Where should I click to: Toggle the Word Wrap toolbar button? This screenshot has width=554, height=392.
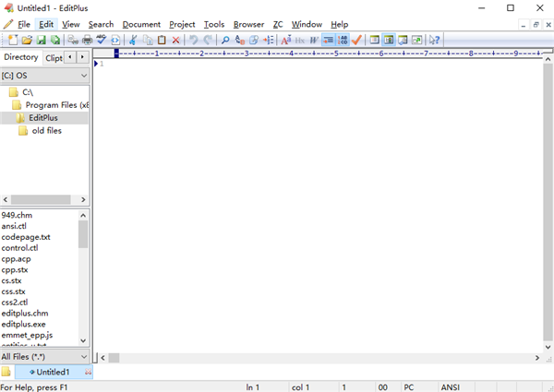[x=314, y=40]
